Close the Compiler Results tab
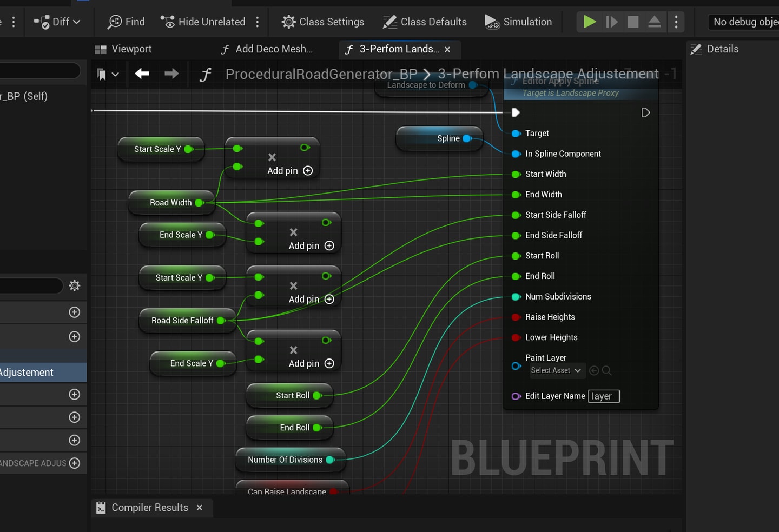779x532 pixels. pos(200,508)
